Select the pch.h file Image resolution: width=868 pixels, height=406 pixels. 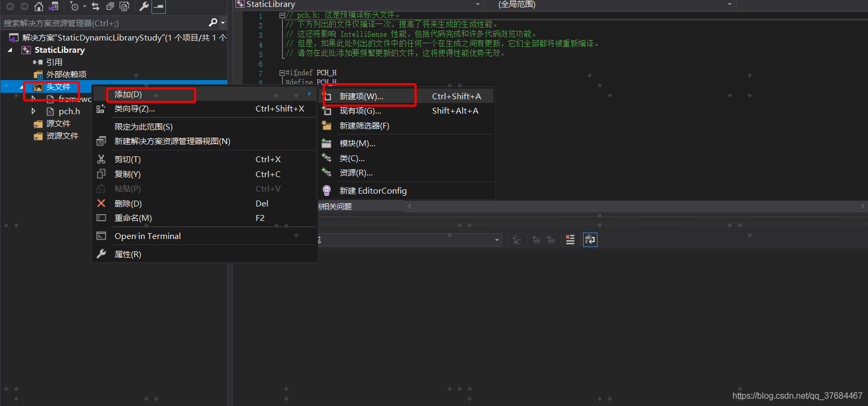click(x=69, y=112)
